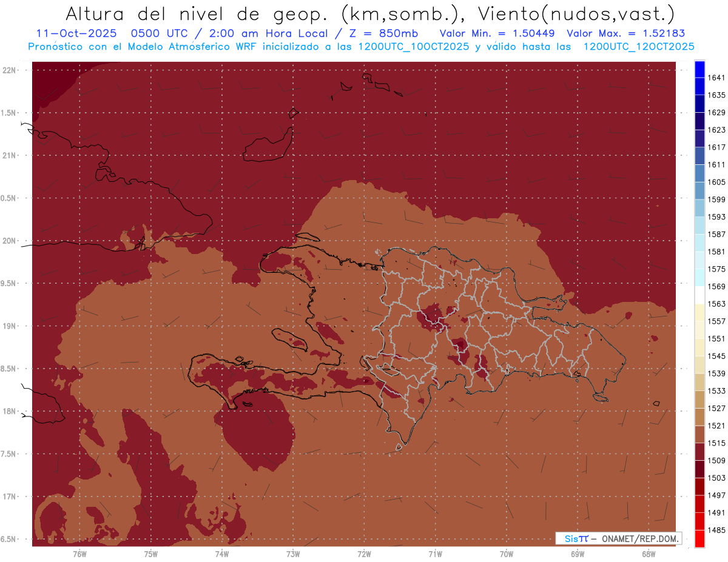Click the SisTT ONAMET/REP.DOM. logo box
This screenshot has height=562, width=728.
pyautogui.click(x=618, y=538)
